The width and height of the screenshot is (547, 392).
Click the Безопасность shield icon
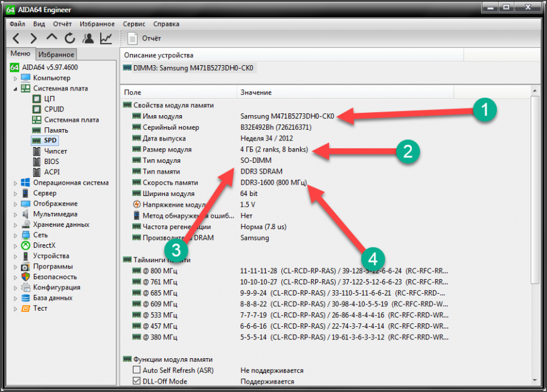(25, 277)
